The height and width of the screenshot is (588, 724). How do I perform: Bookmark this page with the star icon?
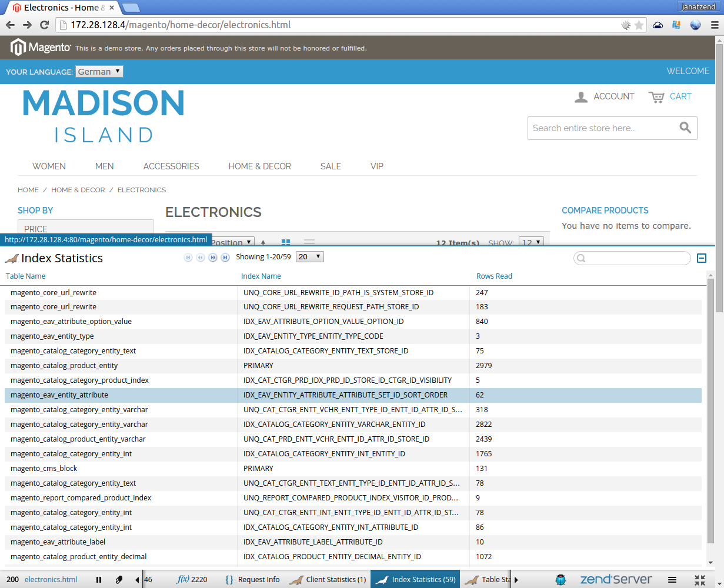click(x=639, y=25)
